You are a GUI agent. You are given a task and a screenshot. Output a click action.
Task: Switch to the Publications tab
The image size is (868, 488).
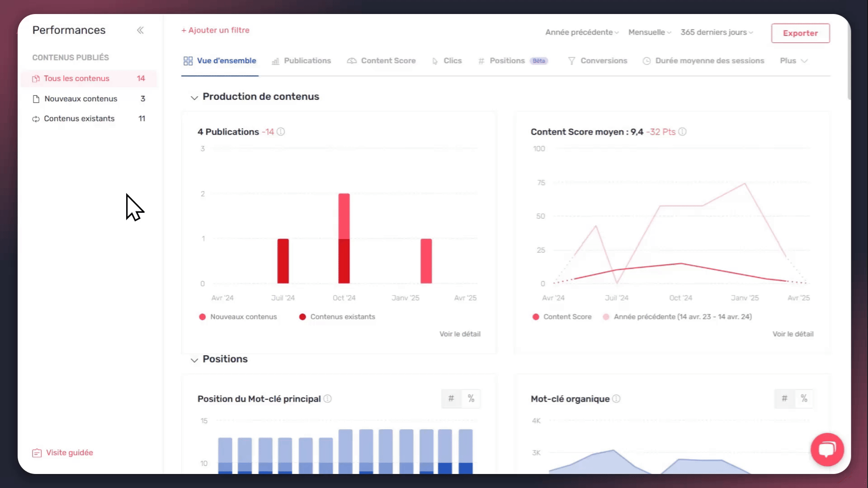click(x=301, y=61)
